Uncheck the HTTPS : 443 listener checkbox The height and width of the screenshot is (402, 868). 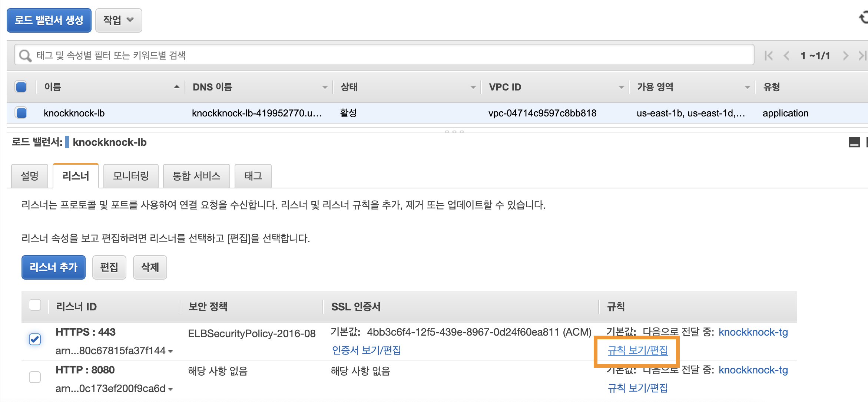point(35,339)
